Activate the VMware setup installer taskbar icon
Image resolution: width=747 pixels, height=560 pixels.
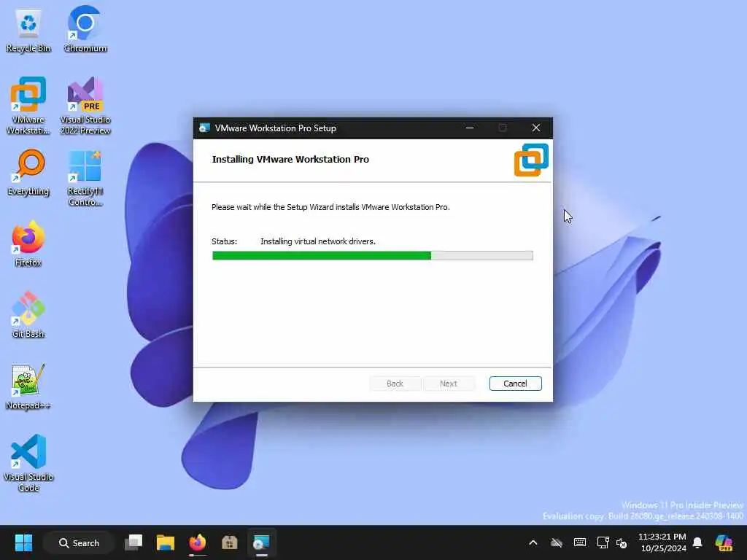pyautogui.click(x=262, y=542)
